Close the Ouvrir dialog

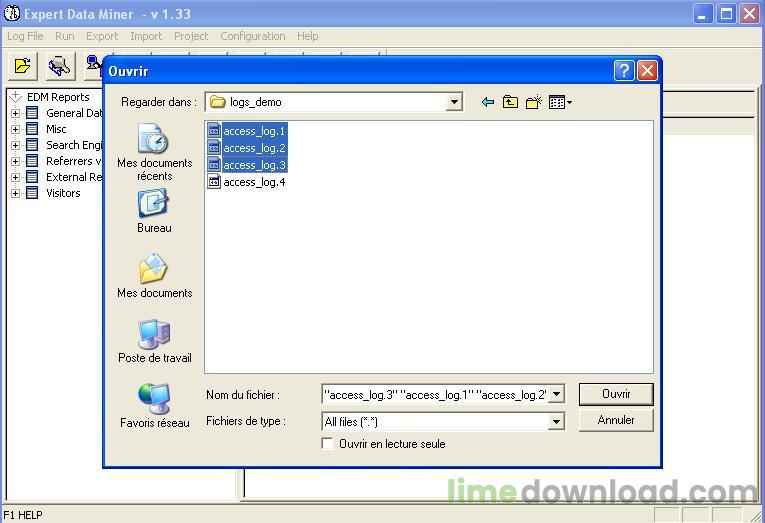click(647, 71)
